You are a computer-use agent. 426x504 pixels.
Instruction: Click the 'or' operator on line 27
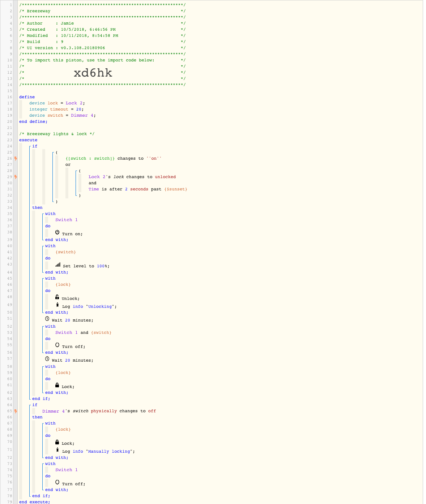[x=68, y=164]
